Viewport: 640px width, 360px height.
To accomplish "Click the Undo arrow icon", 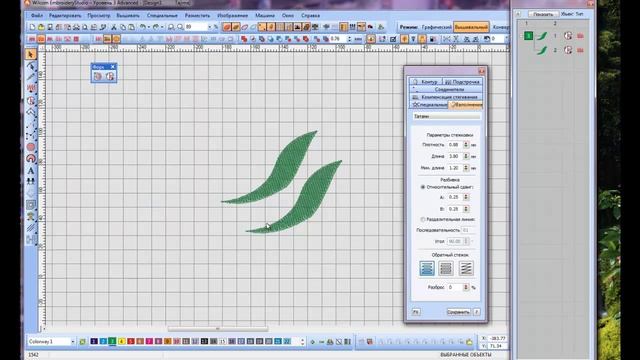I will point(142,27).
